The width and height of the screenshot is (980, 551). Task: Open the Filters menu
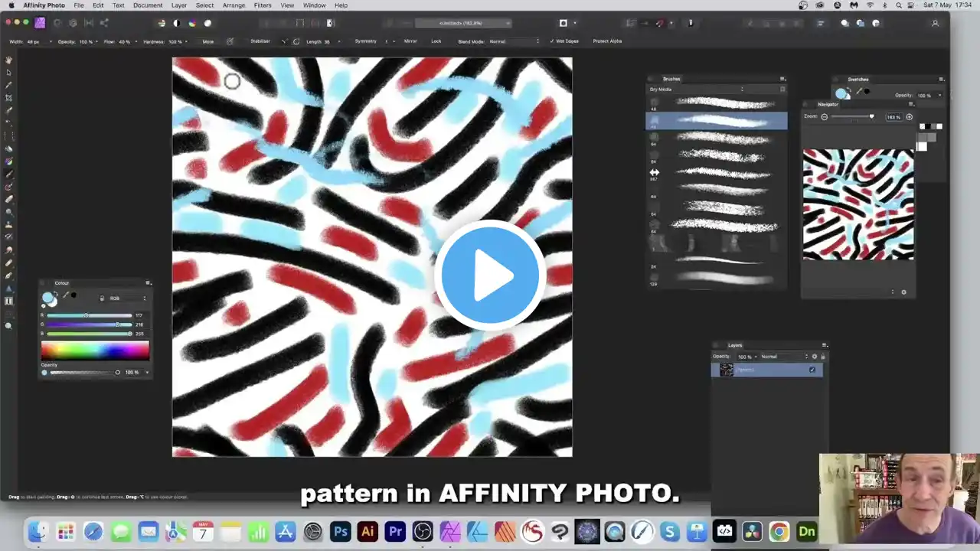click(263, 5)
